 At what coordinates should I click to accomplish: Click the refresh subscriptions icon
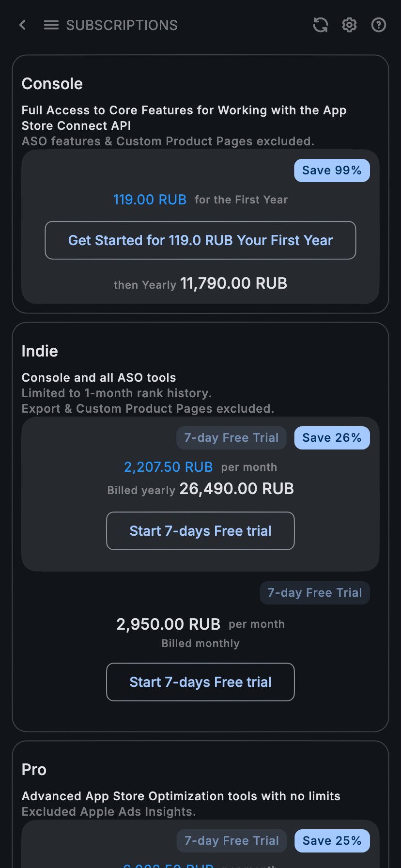click(x=320, y=25)
